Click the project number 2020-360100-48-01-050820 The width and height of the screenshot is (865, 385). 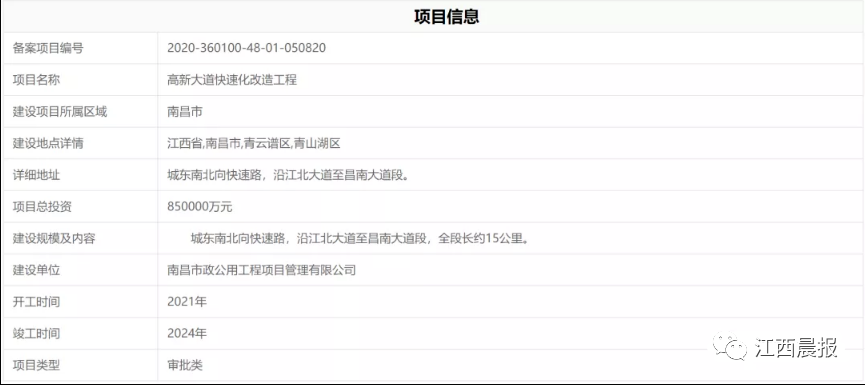[246, 48]
